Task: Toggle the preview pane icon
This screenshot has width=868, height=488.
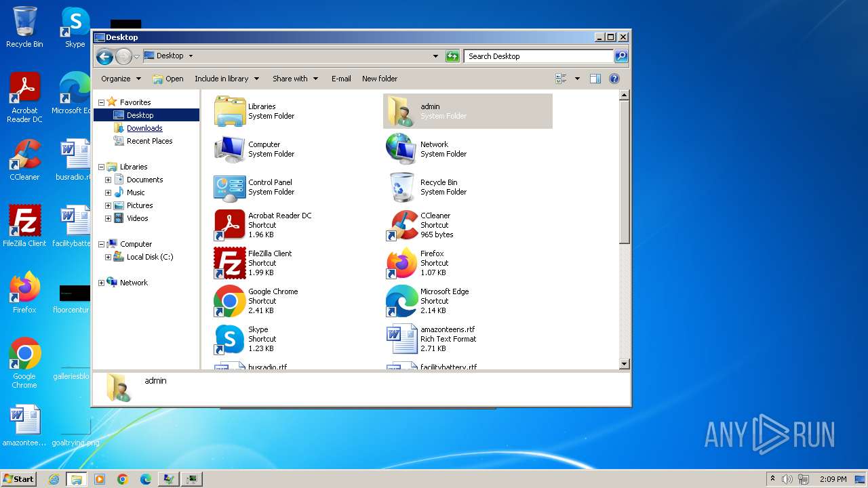Action: 595,79
